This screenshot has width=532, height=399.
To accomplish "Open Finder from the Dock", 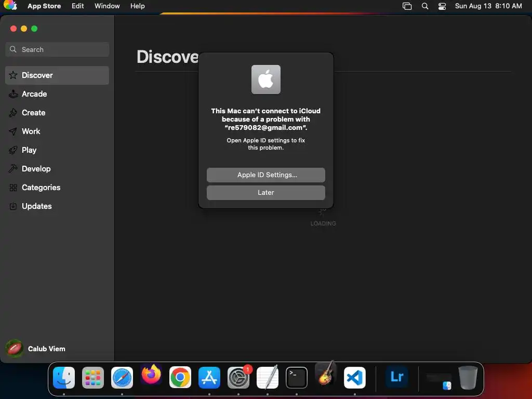I will coord(64,378).
